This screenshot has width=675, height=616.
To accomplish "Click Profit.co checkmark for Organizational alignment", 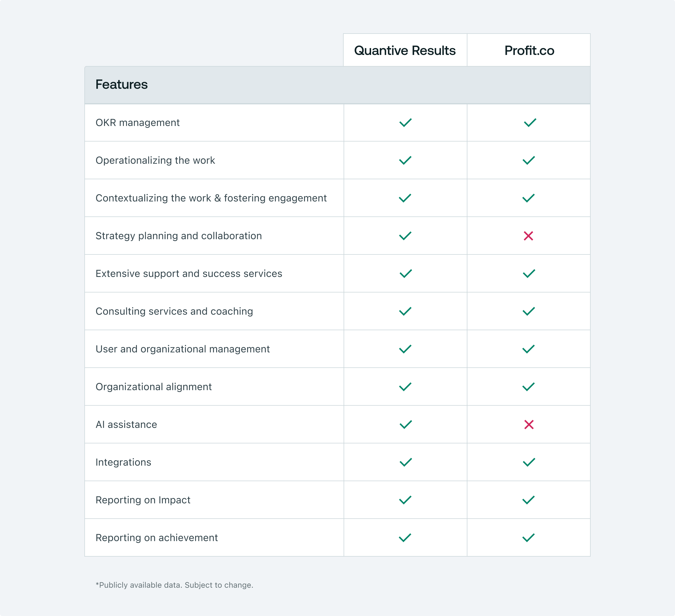I will click(x=528, y=387).
